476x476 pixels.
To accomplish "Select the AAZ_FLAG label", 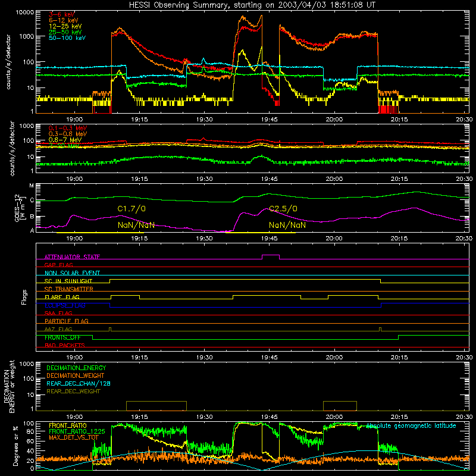I will [58, 329].
